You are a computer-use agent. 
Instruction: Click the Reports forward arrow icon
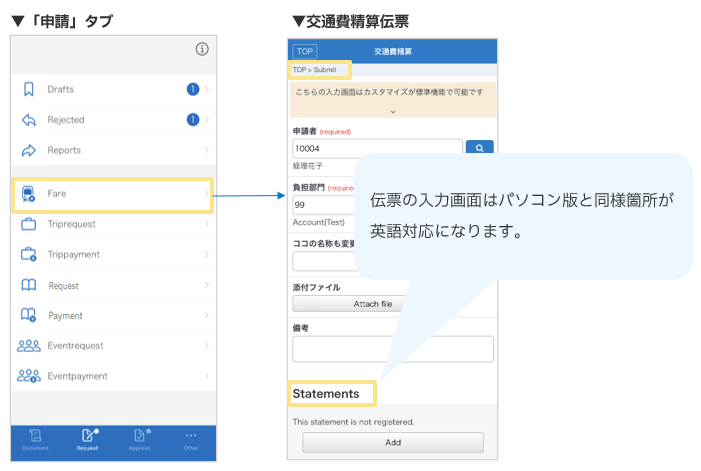(x=29, y=150)
